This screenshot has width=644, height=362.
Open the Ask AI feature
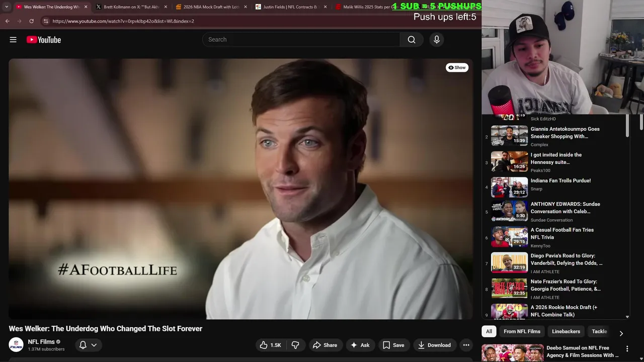(360, 345)
